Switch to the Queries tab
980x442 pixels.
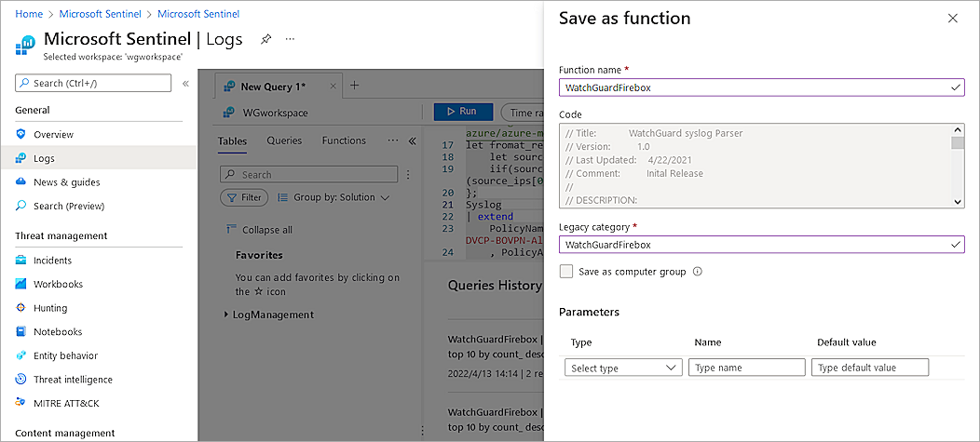pyautogui.click(x=284, y=141)
